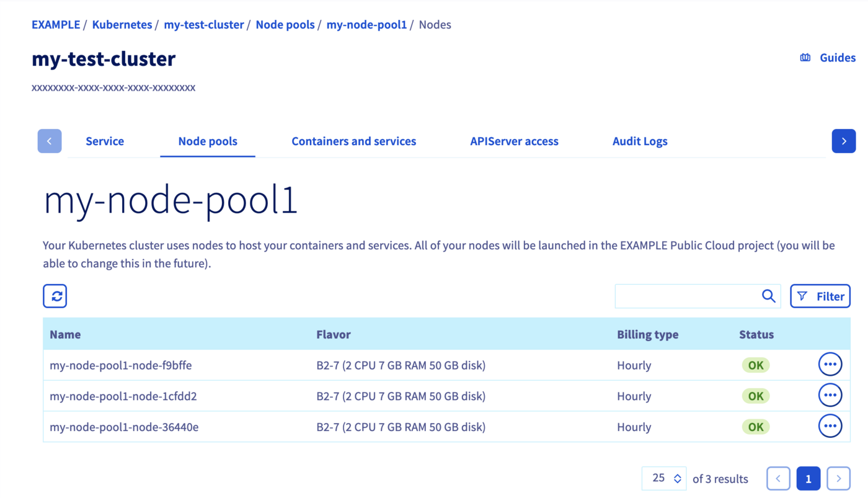Select the APIServer access tab
Image resolution: width=868 pixels, height=498 pixels.
(x=514, y=141)
